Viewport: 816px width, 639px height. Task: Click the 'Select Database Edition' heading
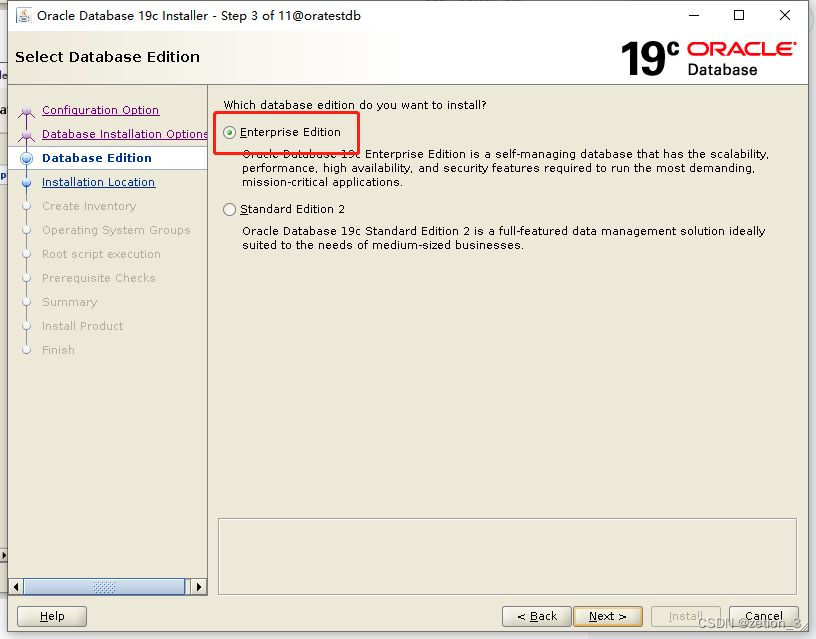107,57
